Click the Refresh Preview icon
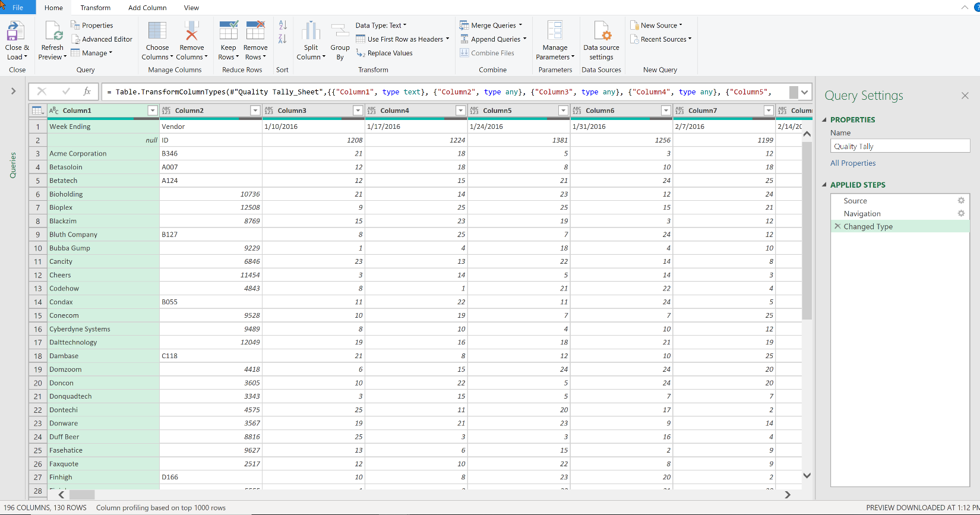This screenshot has height=515, width=980. (x=53, y=31)
